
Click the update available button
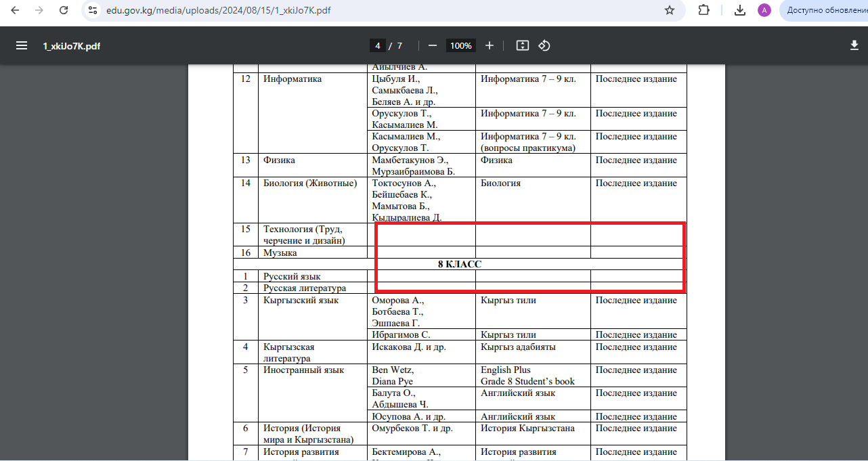coord(826,10)
